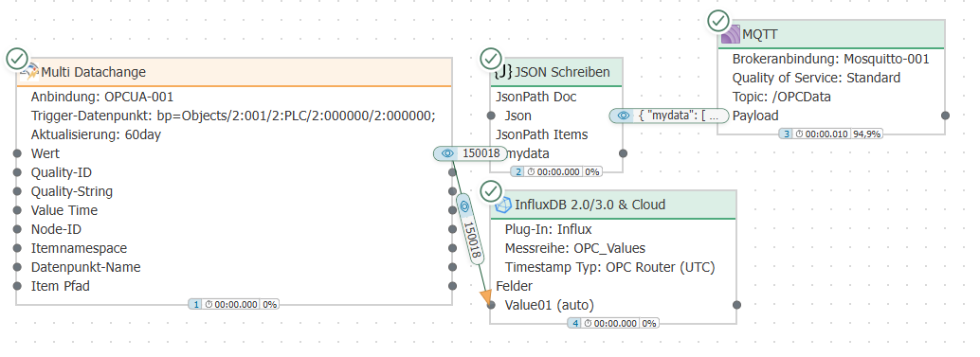Toggle the eye on mydata payload label
980x357 pixels.
[623, 116]
